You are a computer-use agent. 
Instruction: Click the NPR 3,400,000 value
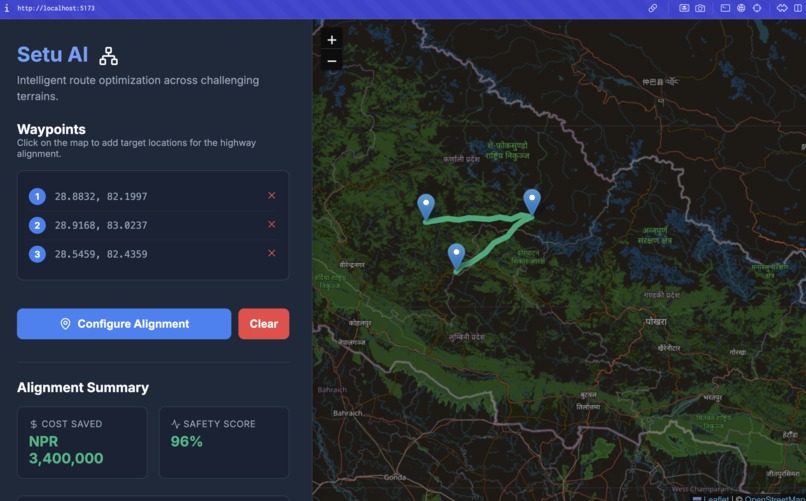click(x=66, y=450)
